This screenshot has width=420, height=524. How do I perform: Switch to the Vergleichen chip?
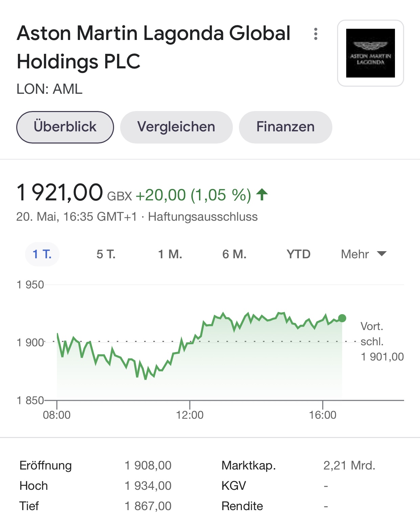point(176,127)
